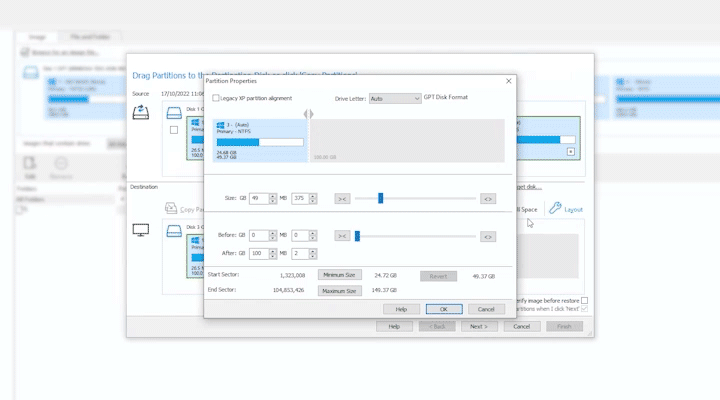Viewport: 720px width, 400px height.
Task: Click the Source disk drive icon
Action: (174, 113)
